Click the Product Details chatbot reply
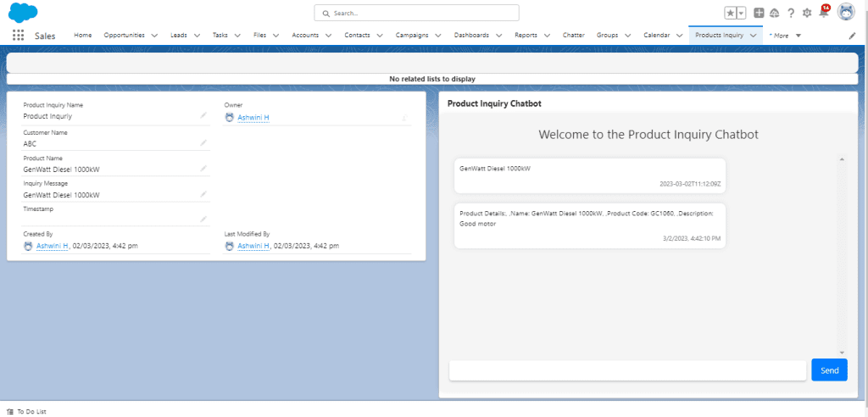 [590, 225]
